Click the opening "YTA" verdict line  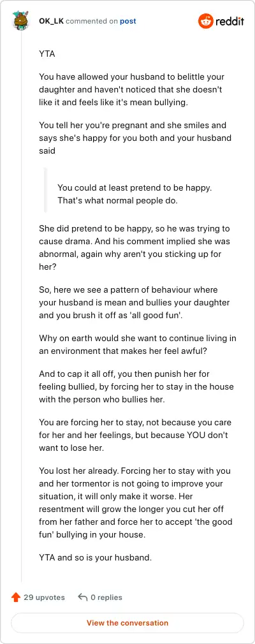click(x=47, y=54)
